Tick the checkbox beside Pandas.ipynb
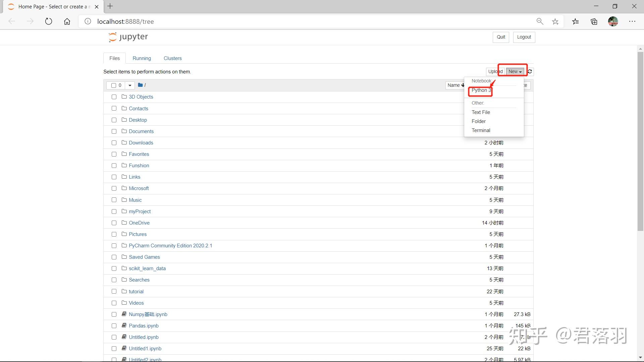The image size is (644, 362). point(114,326)
